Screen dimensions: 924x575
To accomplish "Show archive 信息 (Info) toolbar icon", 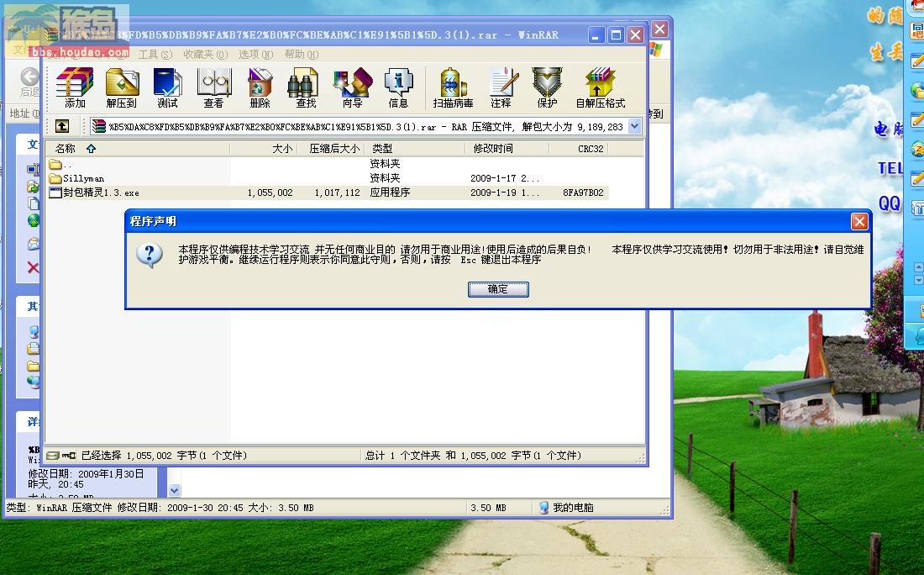I will [x=398, y=88].
